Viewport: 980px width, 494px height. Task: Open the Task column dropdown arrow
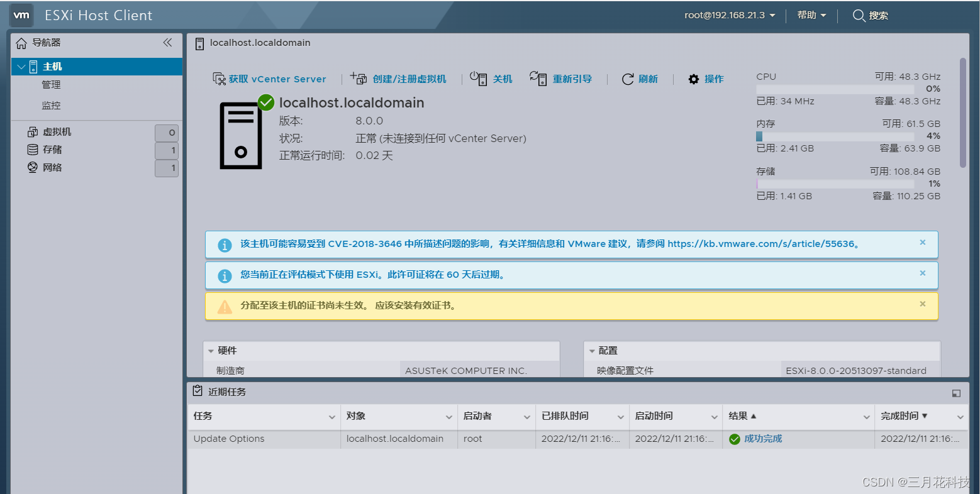point(331,417)
